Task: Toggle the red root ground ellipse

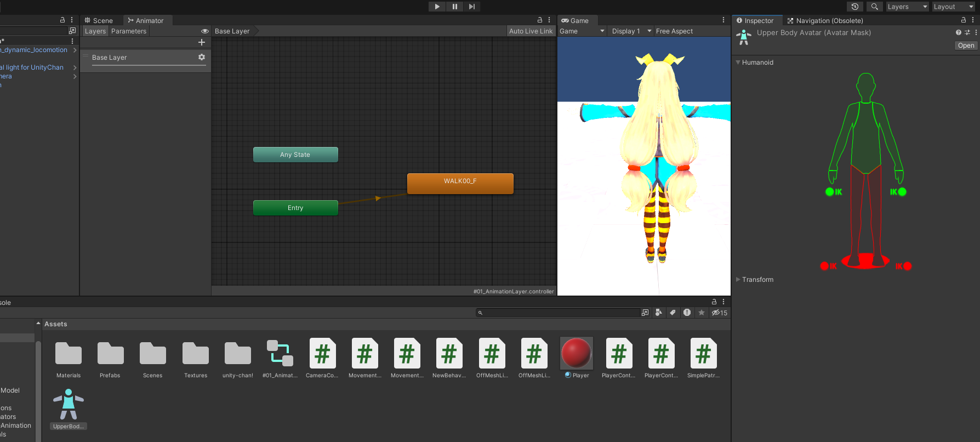Action: tap(865, 262)
